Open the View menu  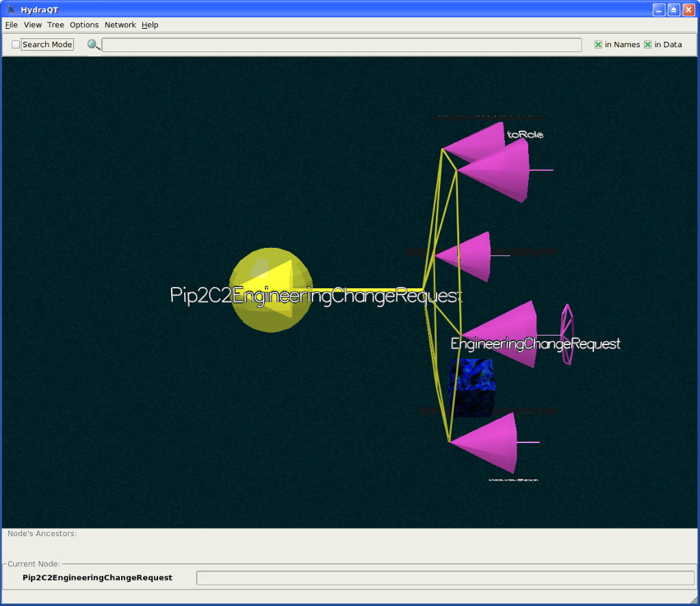[33, 25]
